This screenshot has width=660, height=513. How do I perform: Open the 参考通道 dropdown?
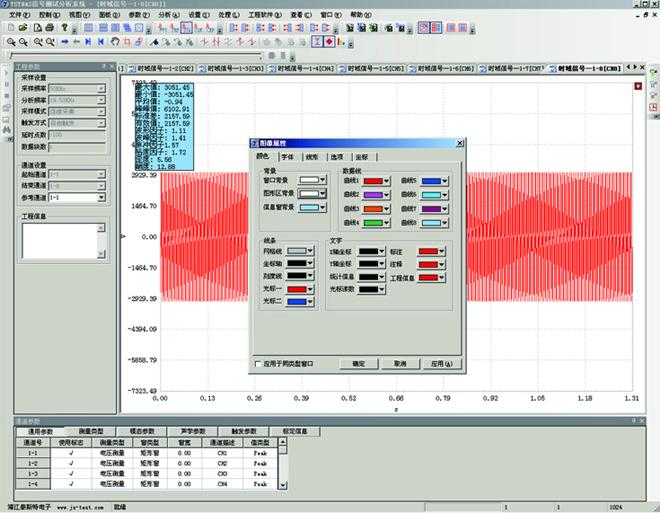pyautogui.click(x=101, y=198)
